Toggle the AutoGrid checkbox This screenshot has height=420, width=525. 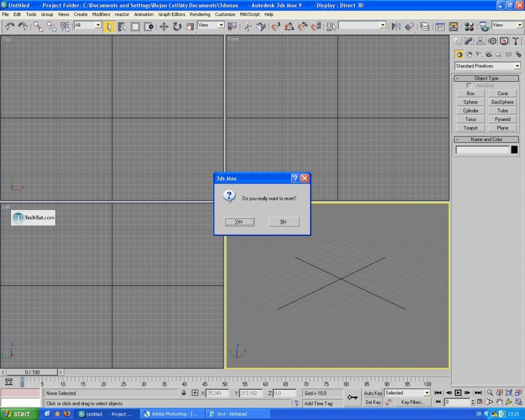pos(469,86)
